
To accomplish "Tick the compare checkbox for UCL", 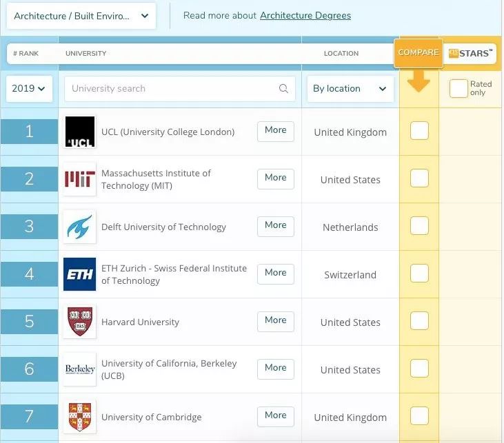I will (419, 131).
